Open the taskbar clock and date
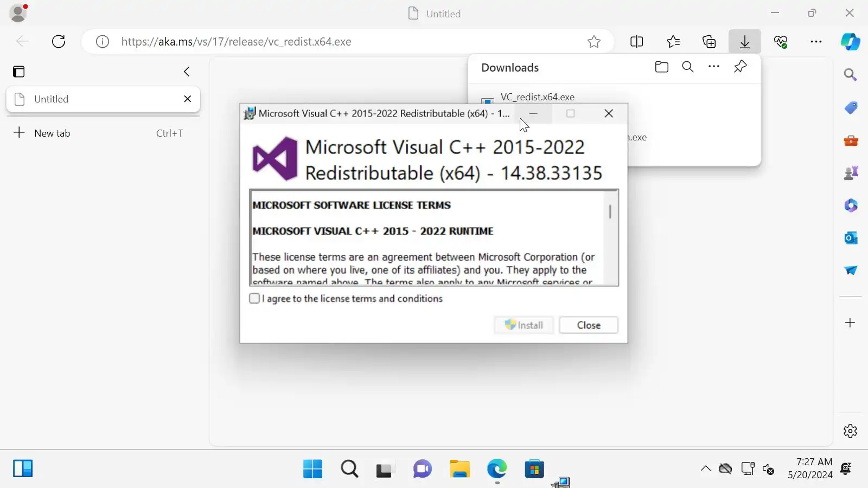868x488 pixels. (x=810, y=468)
